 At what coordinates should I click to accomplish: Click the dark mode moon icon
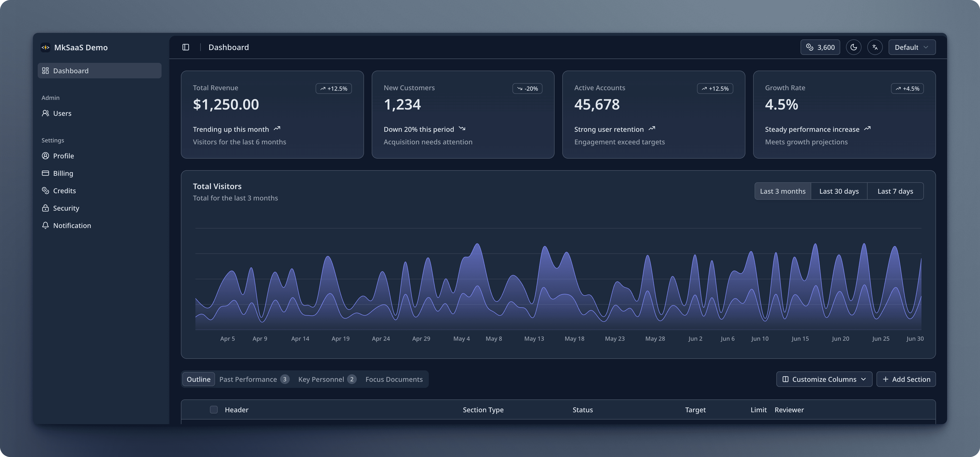(853, 47)
